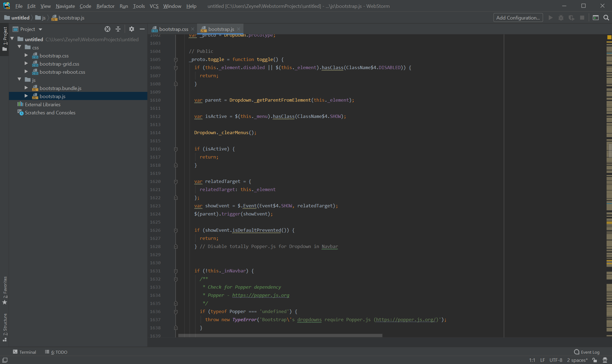
Task: Expand the bootstrap.bundle.js tree node
Action: 26,88
